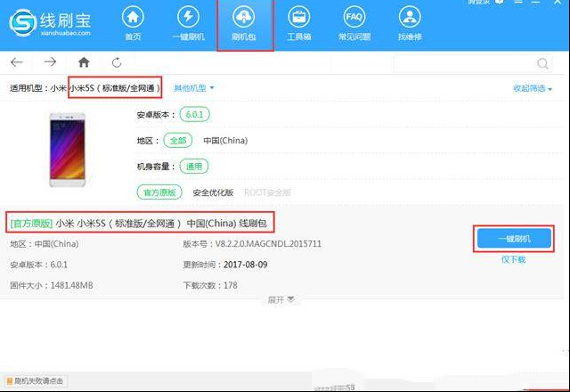This screenshot has width=570, height=392.
Task: Click the refresh icon
Action: tap(117, 62)
